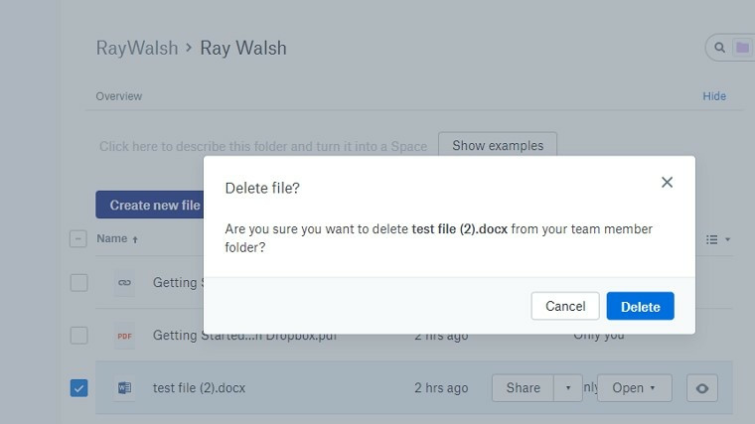
Task: Open test file (2).docx by its name
Action: [x=199, y=388]
